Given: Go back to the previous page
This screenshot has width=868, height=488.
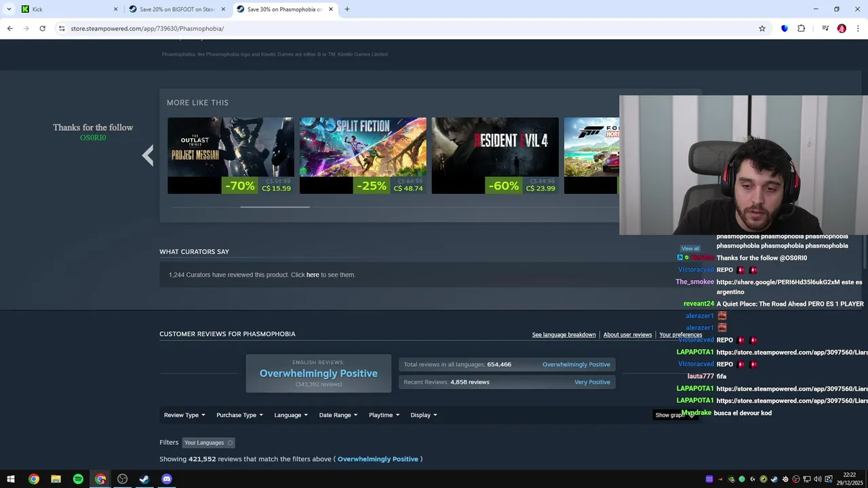Looking at the screenshot, I should (x=9, y=28).
